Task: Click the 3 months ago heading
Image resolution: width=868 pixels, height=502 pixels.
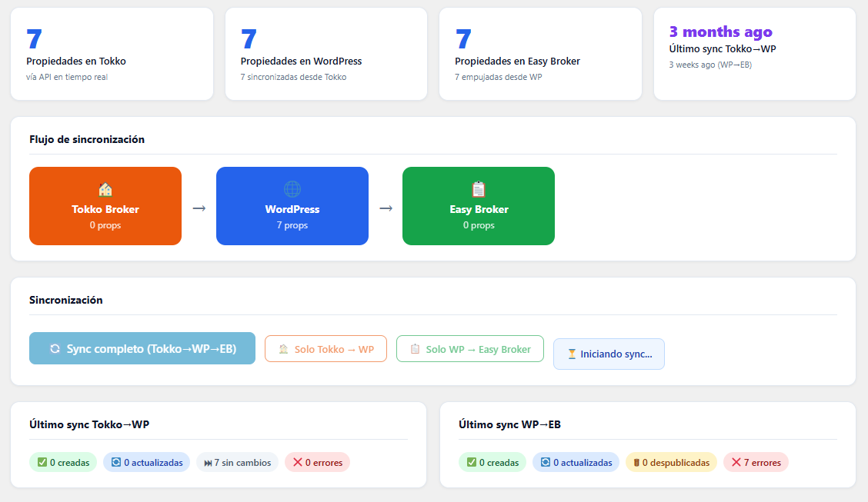Action: [x=721, y=32]
